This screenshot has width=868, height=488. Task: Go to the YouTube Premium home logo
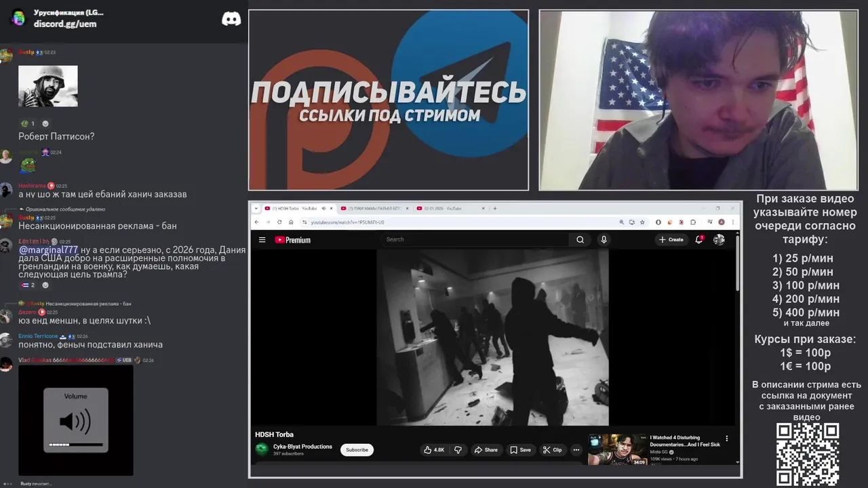(x=292, y=239)
